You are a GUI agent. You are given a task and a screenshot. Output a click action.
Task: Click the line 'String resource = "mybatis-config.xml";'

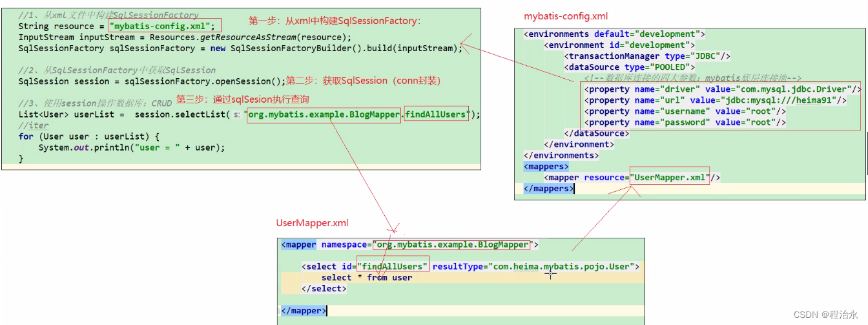pos(116,26)
